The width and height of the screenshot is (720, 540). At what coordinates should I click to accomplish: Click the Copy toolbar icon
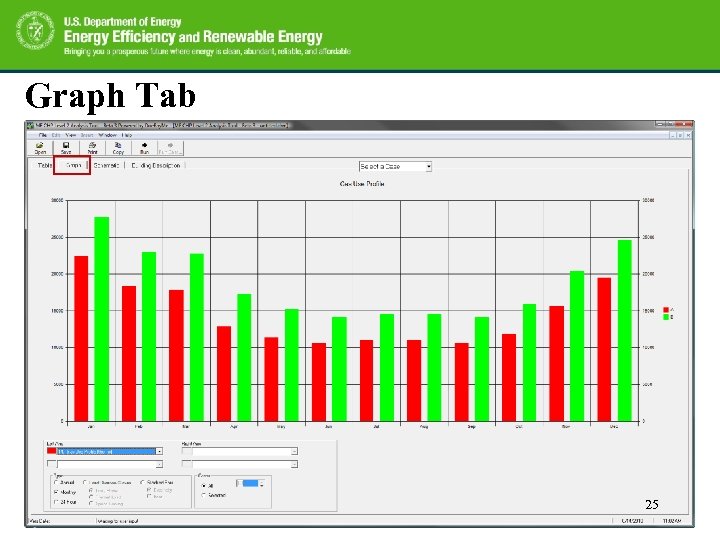coord(118,148)
